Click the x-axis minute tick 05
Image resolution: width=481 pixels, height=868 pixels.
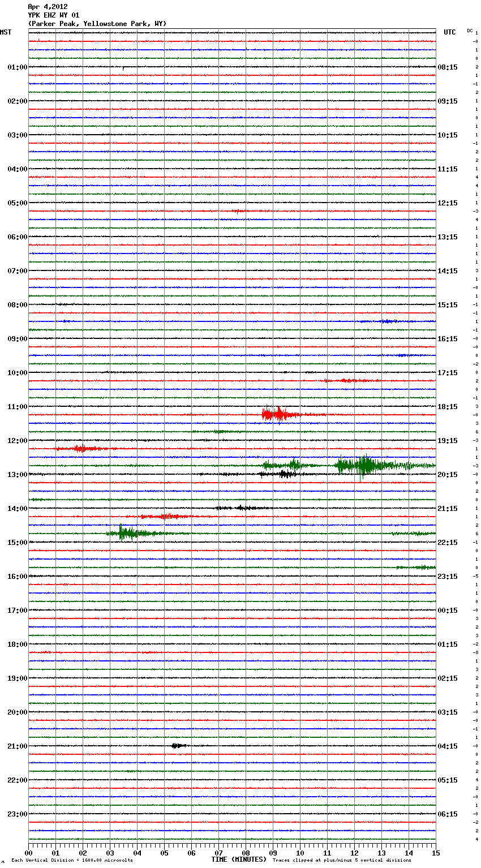tap(164, 853)
